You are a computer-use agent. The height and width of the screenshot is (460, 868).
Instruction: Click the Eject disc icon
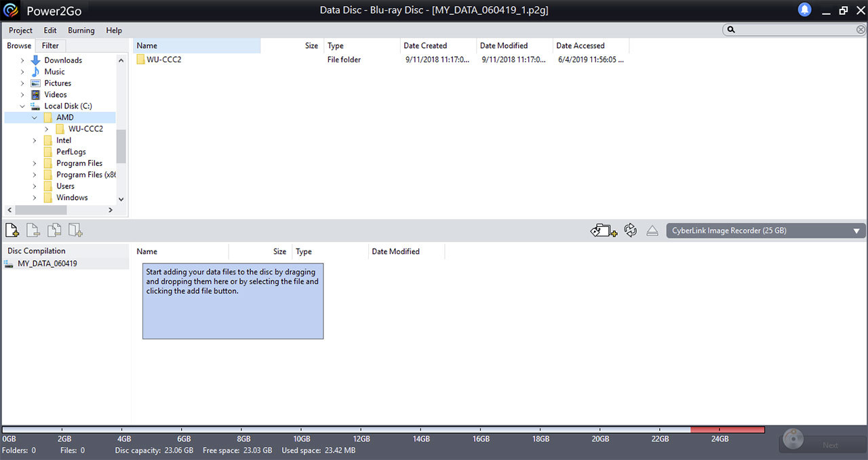pyautogui.click(x=652, y=230)
